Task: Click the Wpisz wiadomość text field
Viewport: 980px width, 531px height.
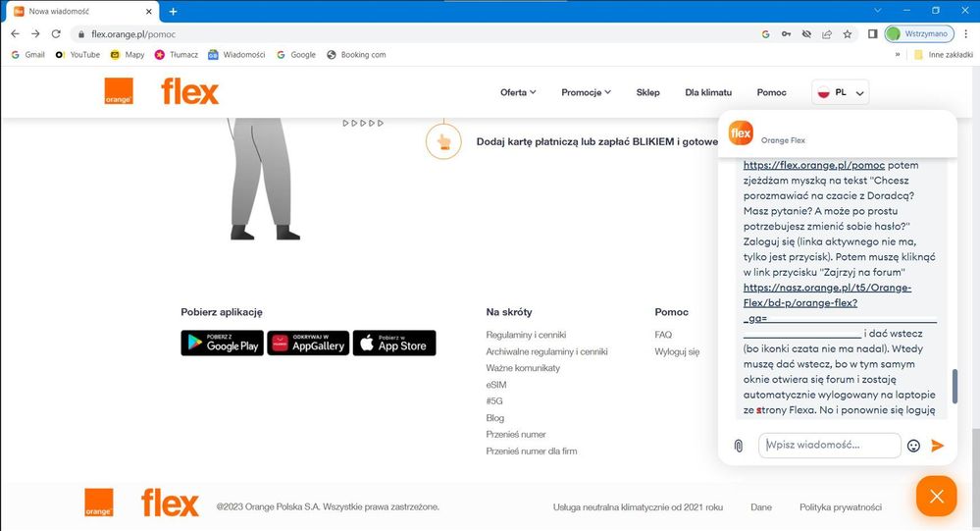Action: pos(829,446)
